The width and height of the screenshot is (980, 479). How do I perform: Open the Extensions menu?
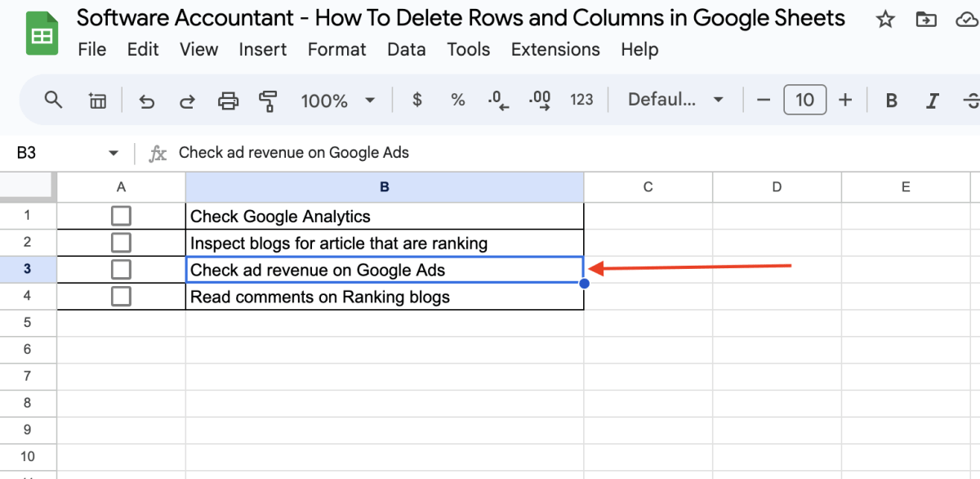pos(555,49)
